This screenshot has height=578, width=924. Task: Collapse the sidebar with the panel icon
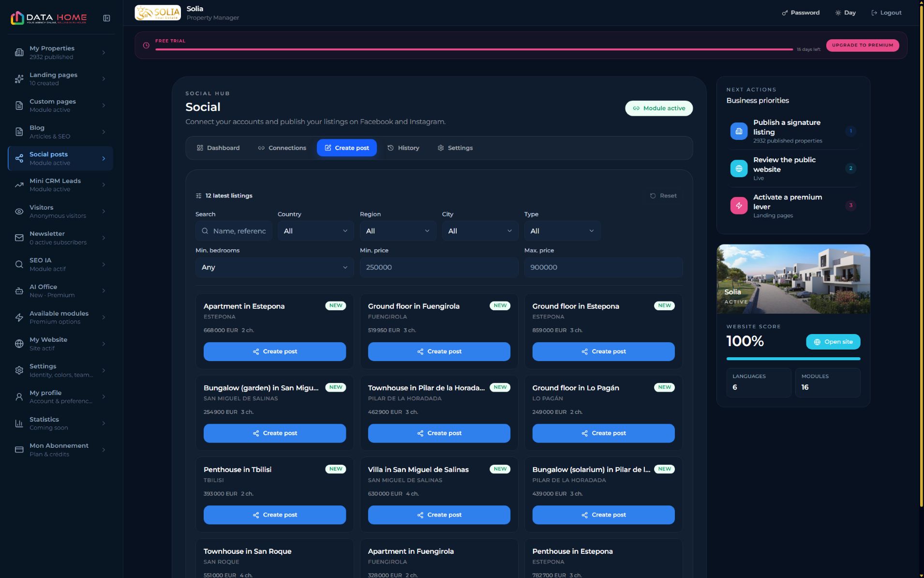click(106, 18)
